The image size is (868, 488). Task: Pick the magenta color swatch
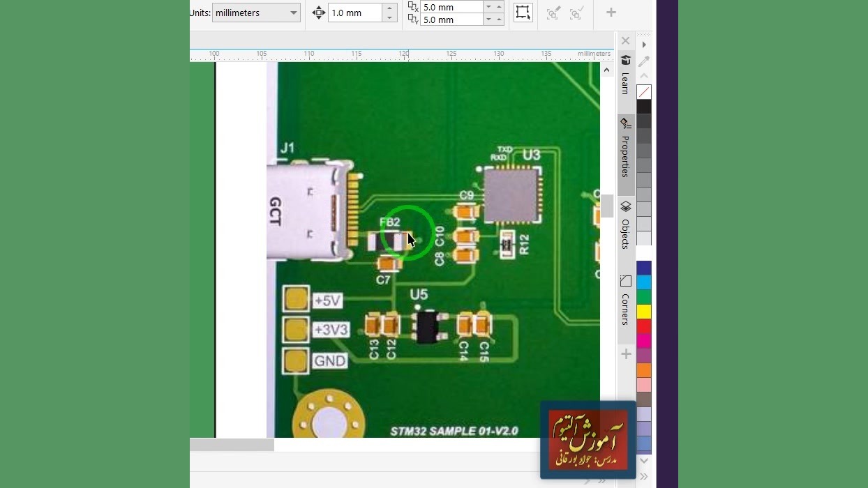point(644,341)
